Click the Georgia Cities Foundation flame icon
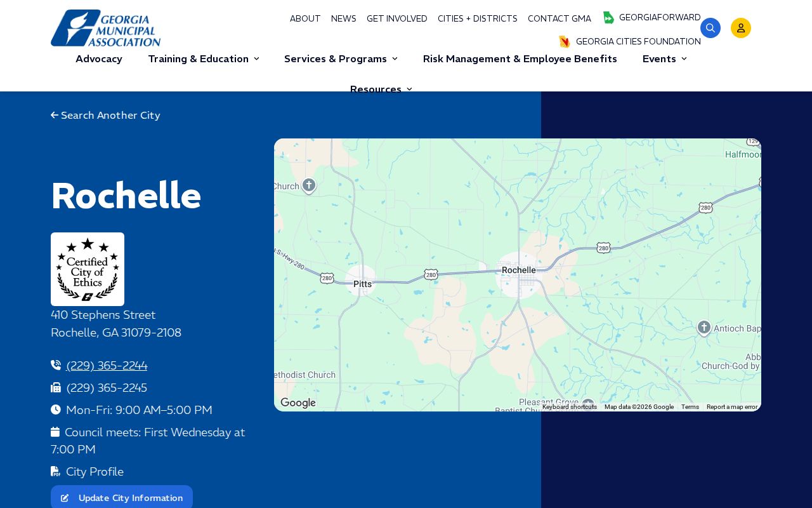 pos(565,42)
